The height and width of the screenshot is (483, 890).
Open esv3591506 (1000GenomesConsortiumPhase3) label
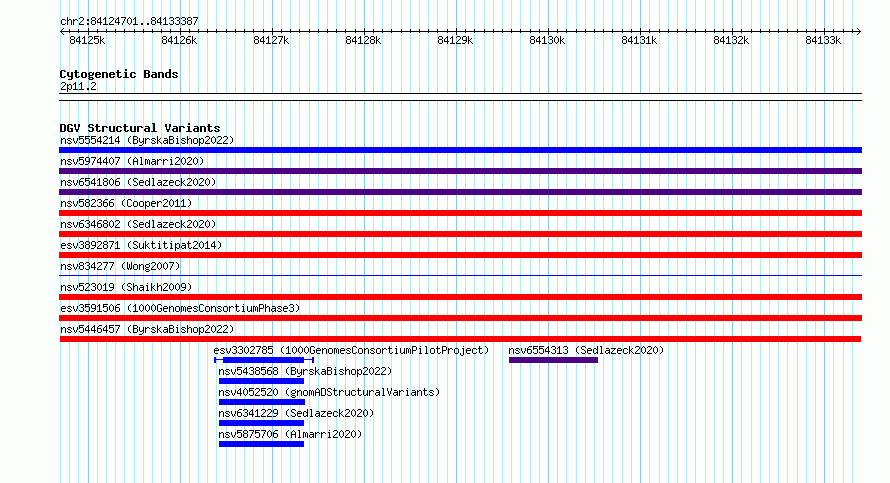pos(180,308)
